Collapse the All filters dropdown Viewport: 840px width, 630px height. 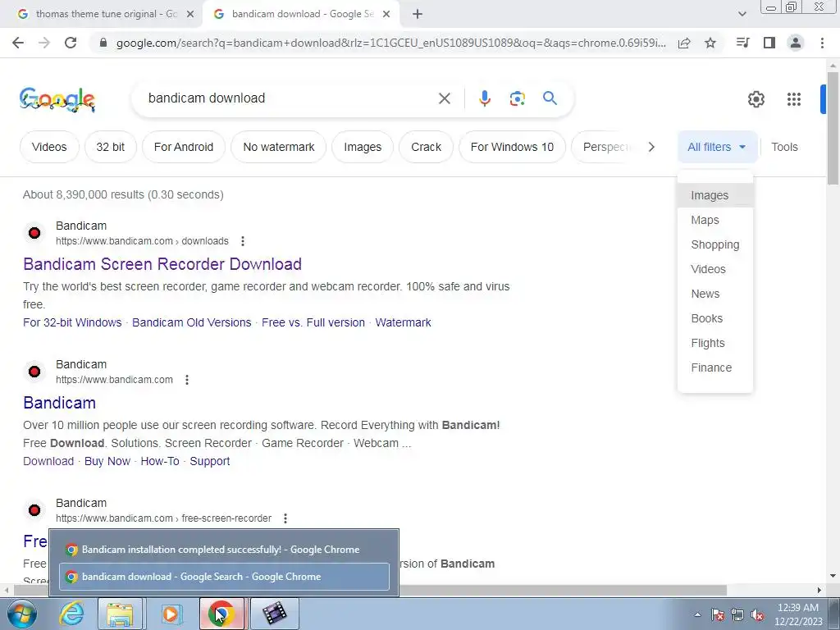click(x=717, y=147)
